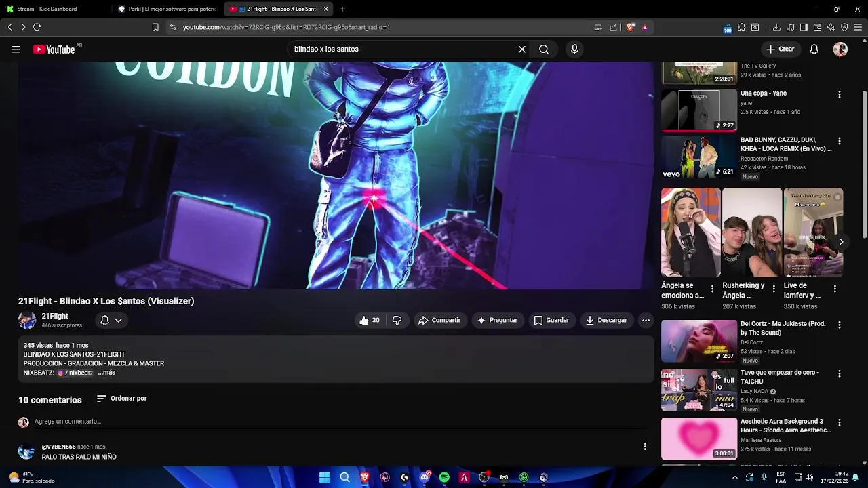Open options for LOCA REMIX video
The height and width of the screenshot is (488, 868).
840,142
